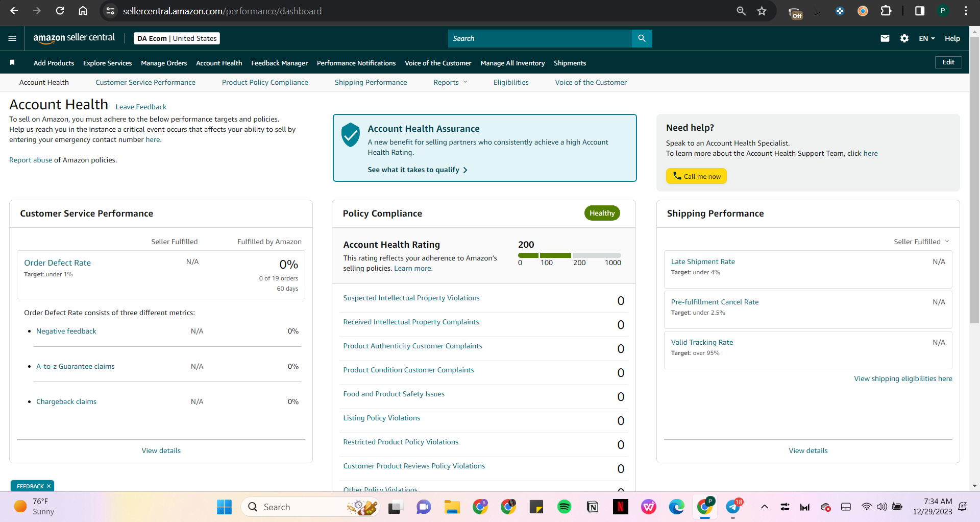
Task: Open the A-to-z Guarantee claims link
Action: pyautogui.click(x=76, y=366)
